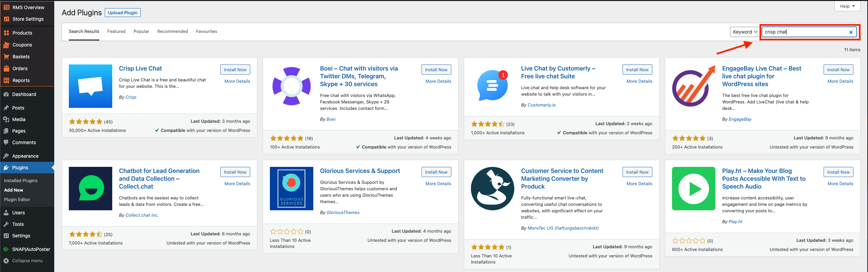
Task: Click the Boei plugin logo
Action: tap(292, 86)
